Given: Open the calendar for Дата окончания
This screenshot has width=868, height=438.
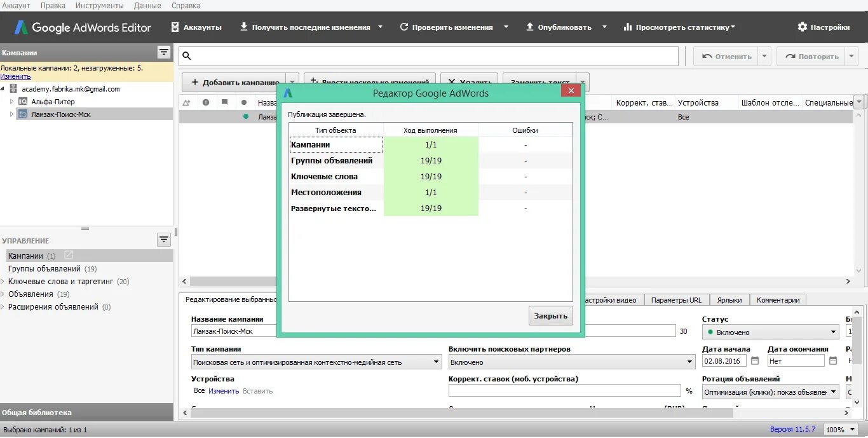Looking at the screenshot, I should [833, 360].
